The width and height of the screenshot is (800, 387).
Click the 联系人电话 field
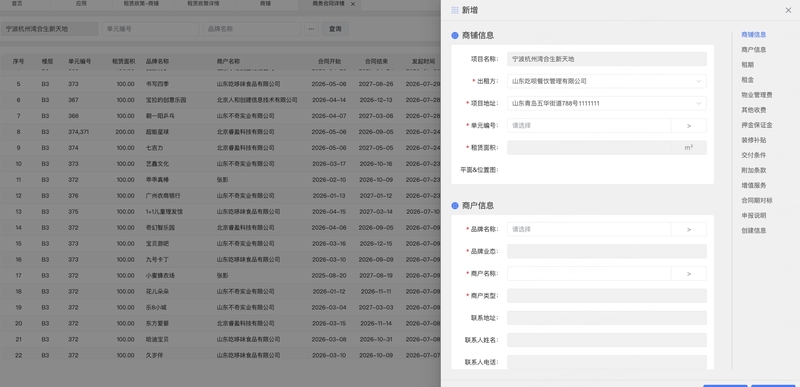pos(607,362)
